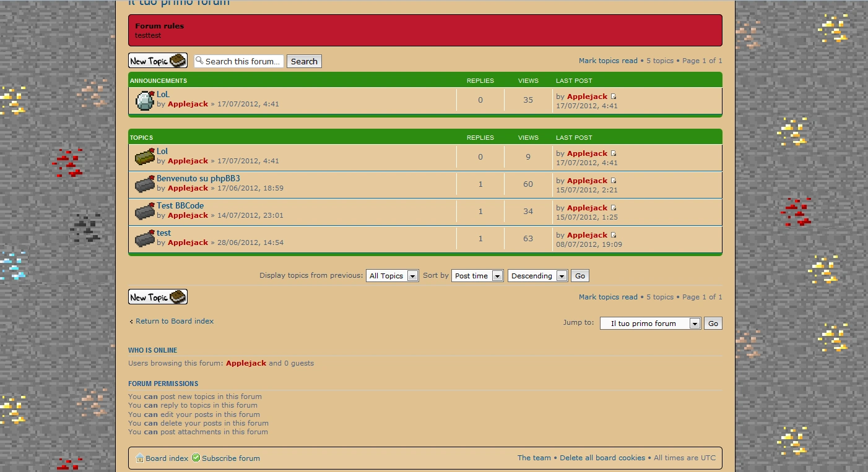Open the Lol topic under Topics
Image resolution: width=868 pixels, height=472 pixels.
pyautogui.click(x=162, y=151)
